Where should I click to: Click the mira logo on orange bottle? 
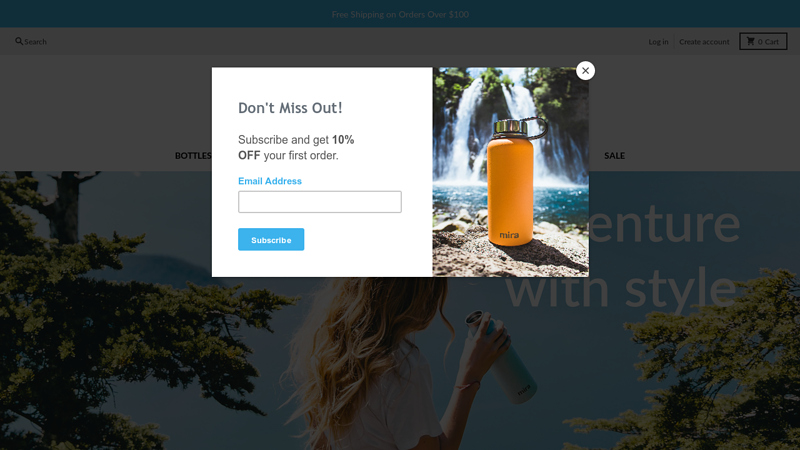pyautogui.click(x=509, y=235)
